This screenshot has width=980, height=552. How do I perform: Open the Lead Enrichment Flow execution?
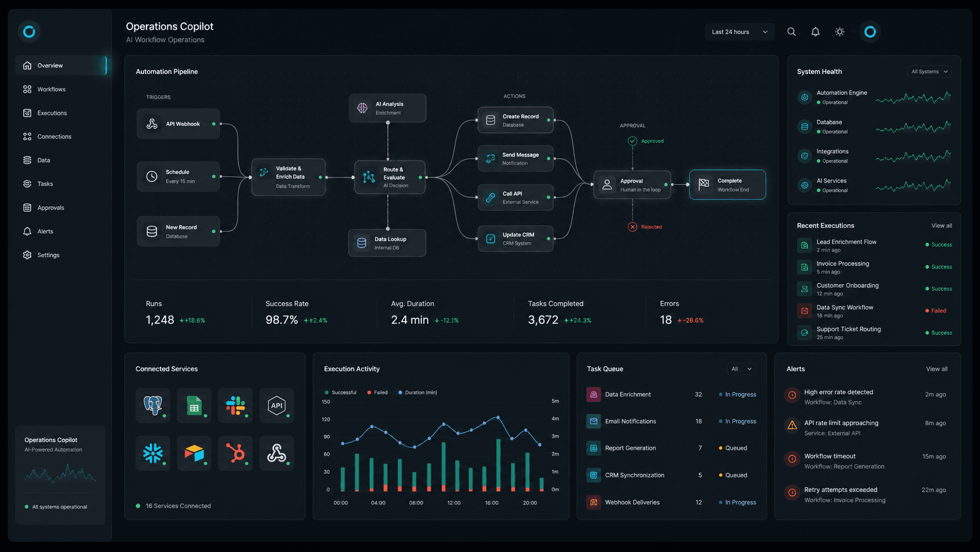874,245
